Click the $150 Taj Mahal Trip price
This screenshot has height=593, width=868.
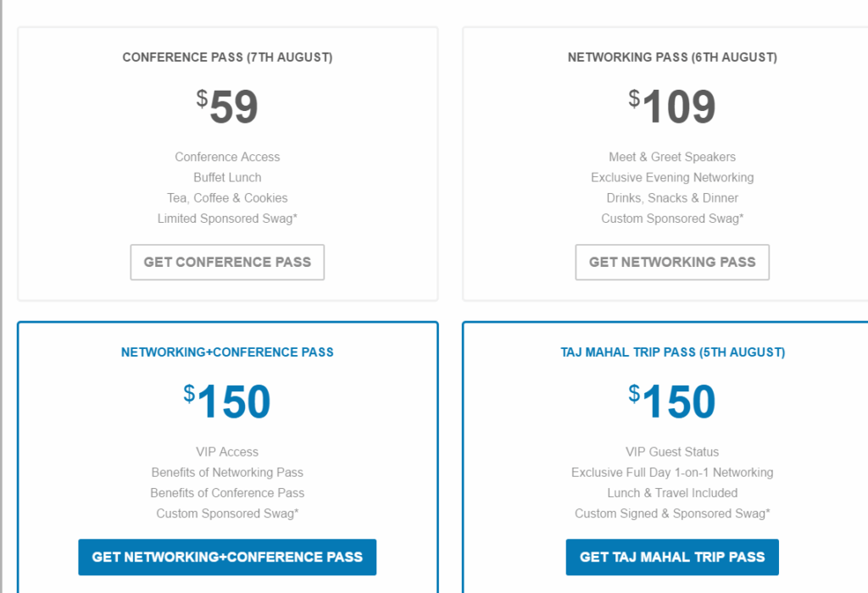pos(672,402)
